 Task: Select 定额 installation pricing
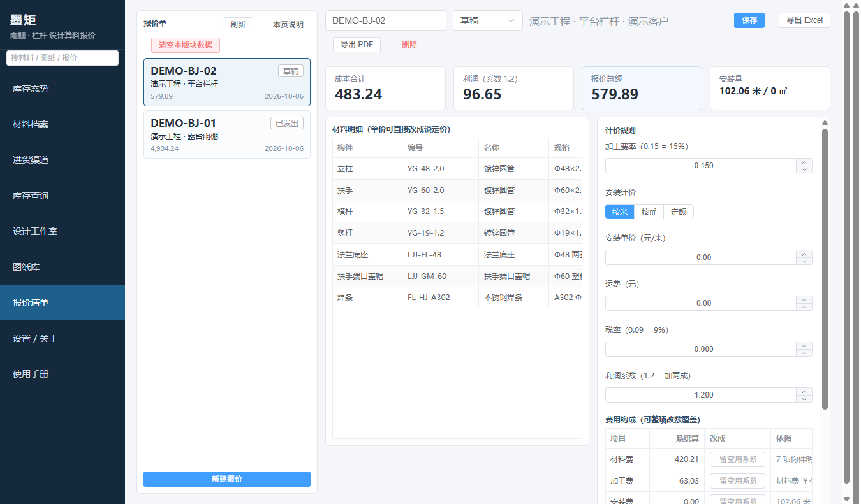(x=679, y=212)
